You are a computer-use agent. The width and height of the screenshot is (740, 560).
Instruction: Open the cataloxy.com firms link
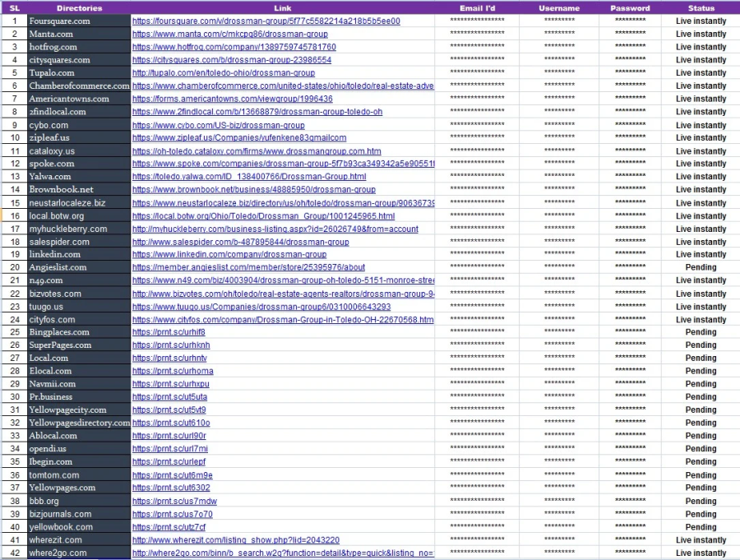click(257, 151)
